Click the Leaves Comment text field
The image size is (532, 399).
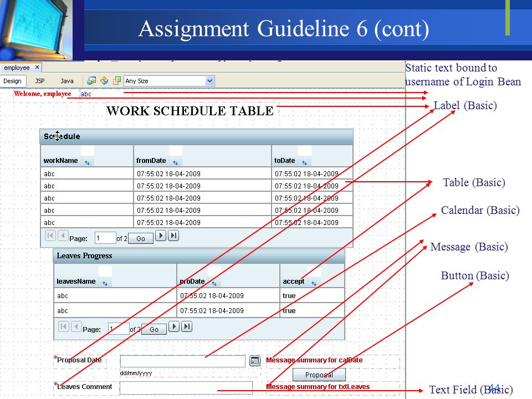(x=186, y=387)
